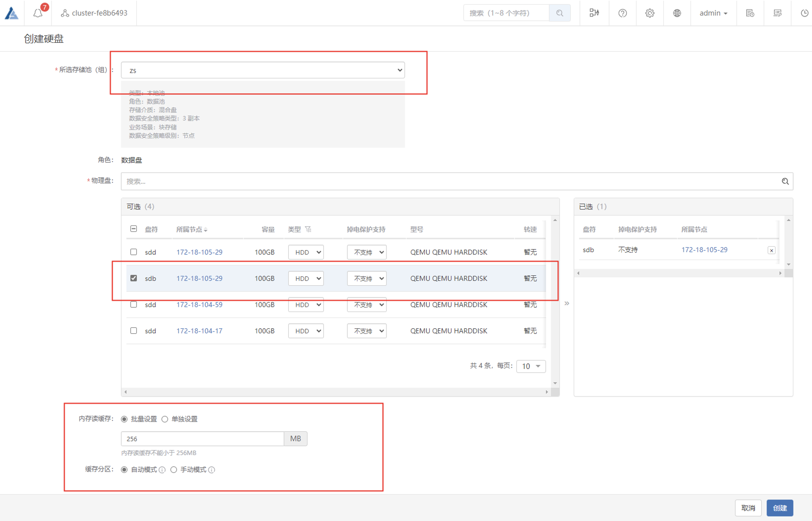This screenshot has width=812, height=521.
Task: Remove sdb from the selected list
Action: 771,250
